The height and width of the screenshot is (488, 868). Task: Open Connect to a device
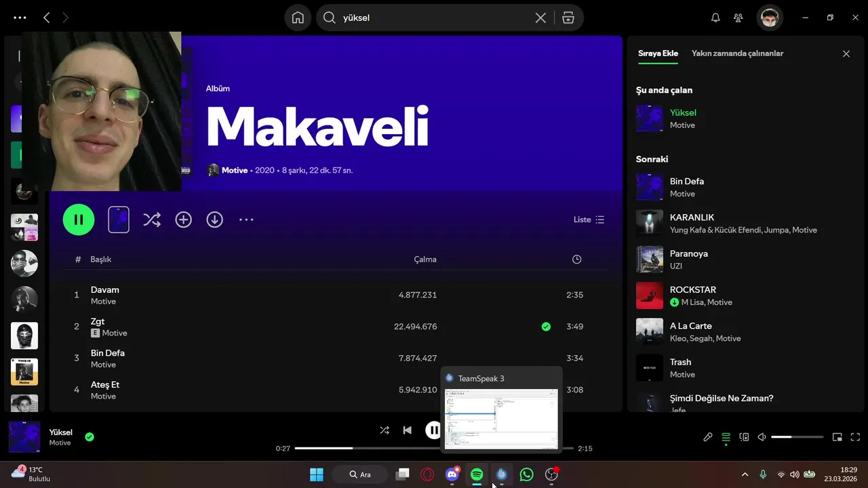pos(743,437)
